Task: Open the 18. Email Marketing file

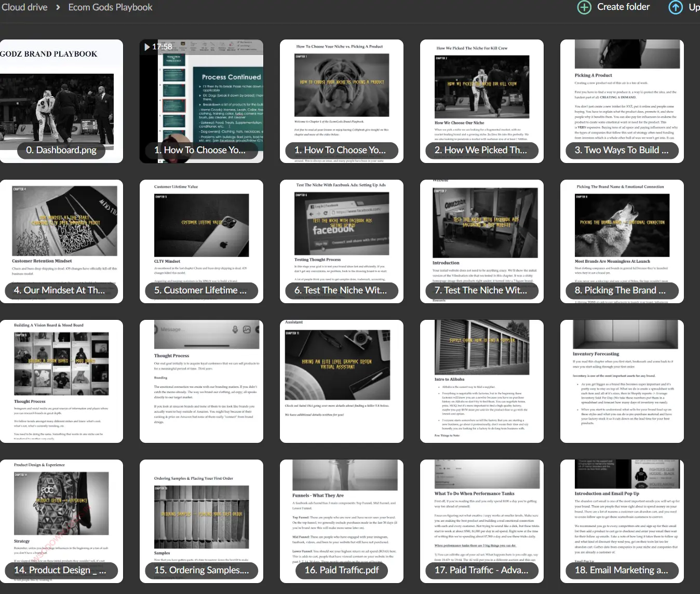Action: 622,521
